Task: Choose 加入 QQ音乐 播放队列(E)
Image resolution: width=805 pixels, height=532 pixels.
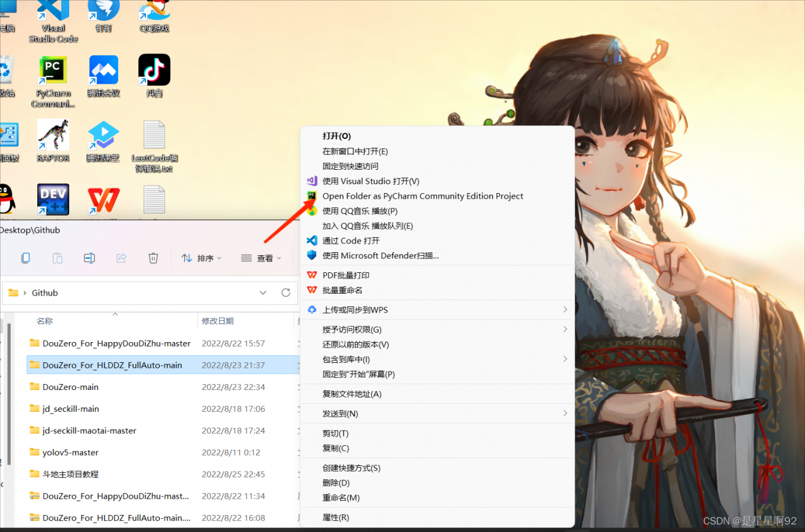Action: tap(368, 226)
